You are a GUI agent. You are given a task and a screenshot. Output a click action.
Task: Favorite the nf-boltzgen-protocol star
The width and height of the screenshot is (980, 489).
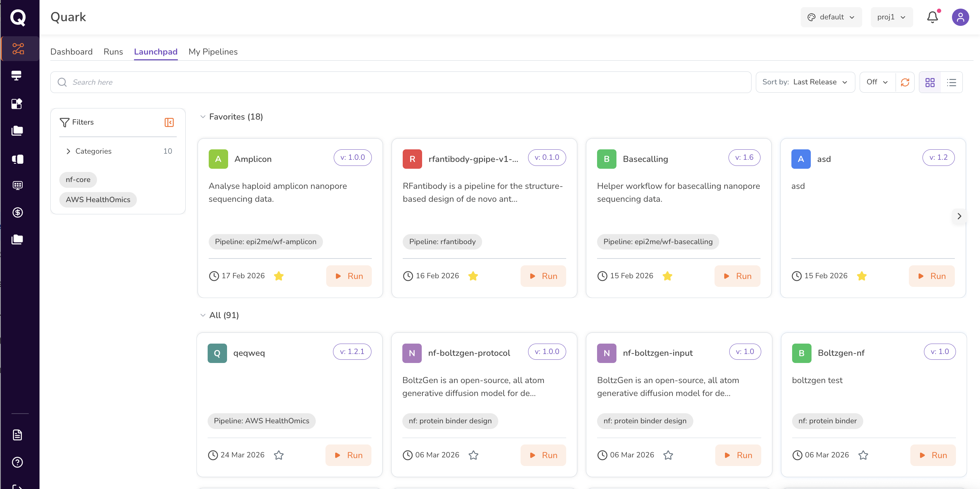(473, 455)
